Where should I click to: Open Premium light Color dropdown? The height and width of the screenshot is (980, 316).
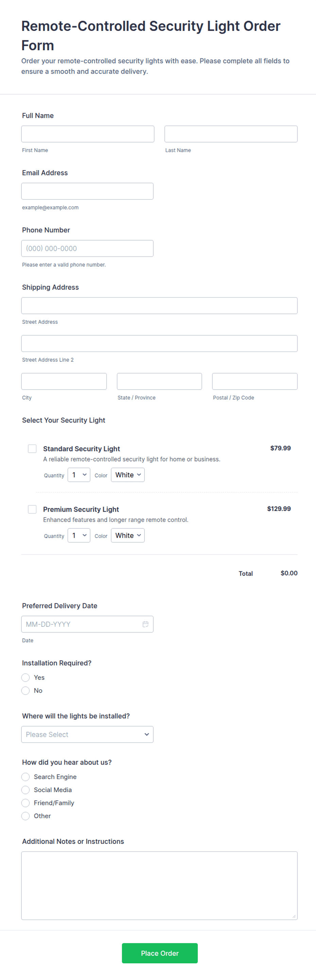click(127, 535)
